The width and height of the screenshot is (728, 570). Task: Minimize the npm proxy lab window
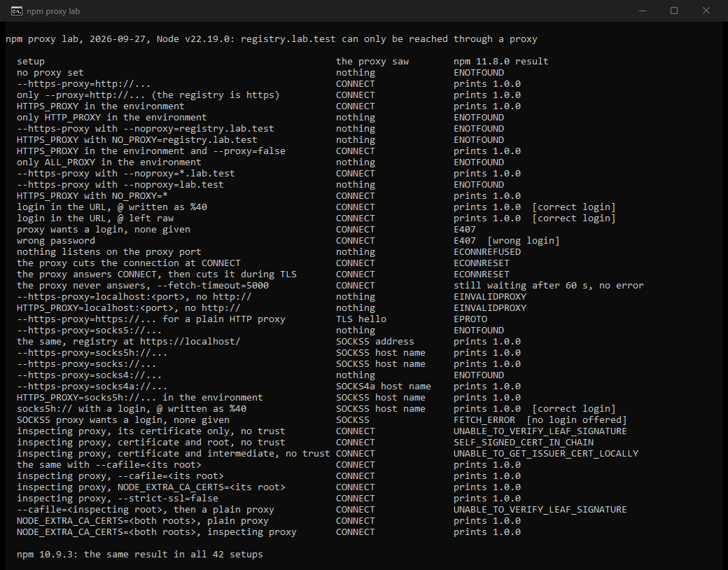tap(643, 11)
